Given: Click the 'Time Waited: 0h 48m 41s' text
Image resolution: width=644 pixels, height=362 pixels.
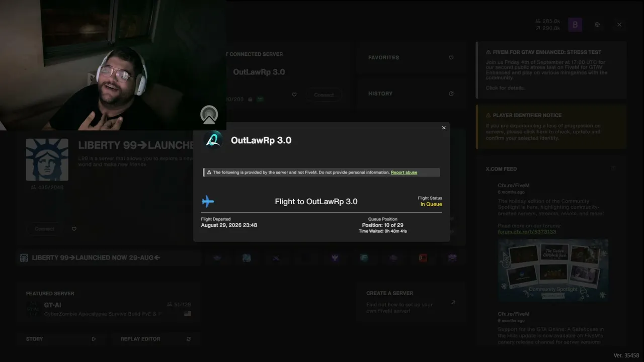Looking at the screenshot, I should (x=383, y=231).
